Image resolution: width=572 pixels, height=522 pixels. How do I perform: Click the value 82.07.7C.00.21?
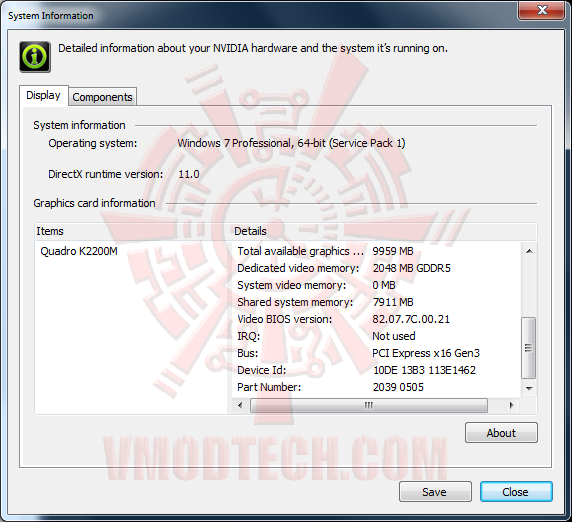coord(411,319)
